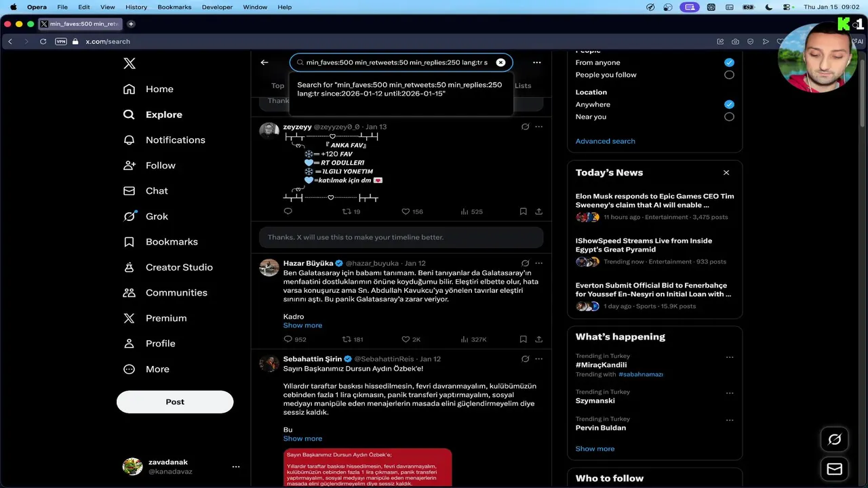Open floating messages envelope button
The height and width of the screenshot is (488, 868).
tap(835, 469)
